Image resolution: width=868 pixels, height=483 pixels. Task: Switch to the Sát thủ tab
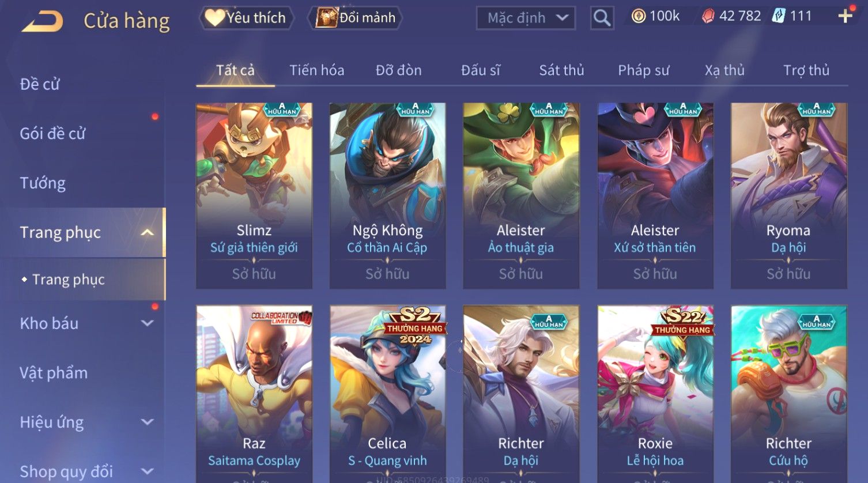point(561,70)
